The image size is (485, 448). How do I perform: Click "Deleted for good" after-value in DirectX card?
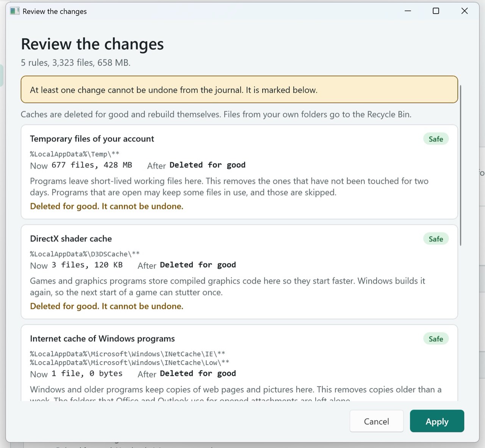(198, 265)
